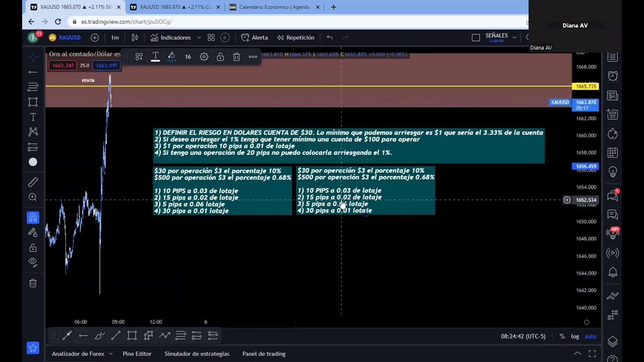Open the alerts clock panel in right sidebar
This screenshot has width=644, height=362.
[613, 76]
